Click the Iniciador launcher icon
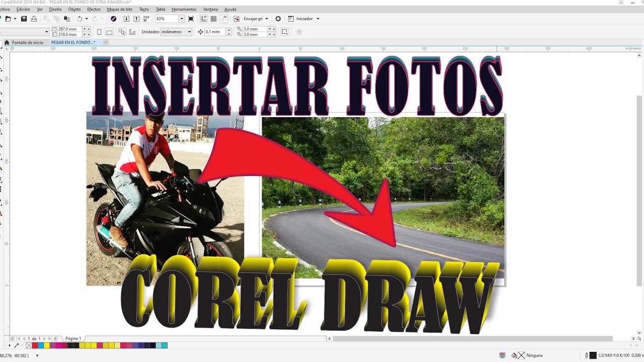644x362 pixels. [x=291, y=19]
